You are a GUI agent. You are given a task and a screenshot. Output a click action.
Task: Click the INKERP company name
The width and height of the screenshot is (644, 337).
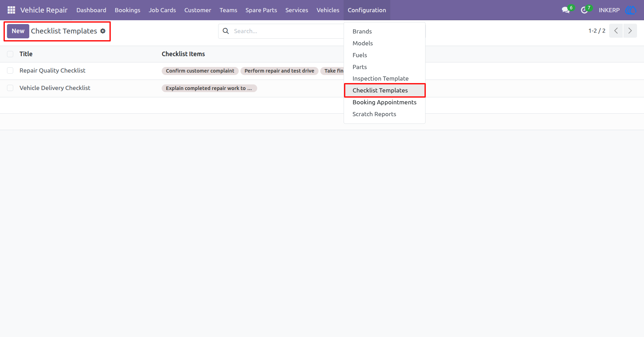[609, 10]
